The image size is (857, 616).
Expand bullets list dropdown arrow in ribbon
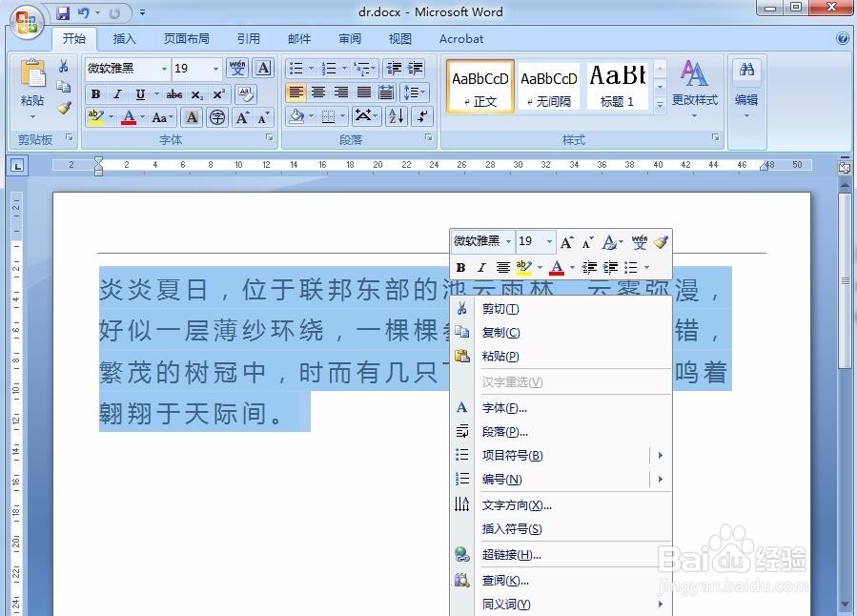[311, 69]
